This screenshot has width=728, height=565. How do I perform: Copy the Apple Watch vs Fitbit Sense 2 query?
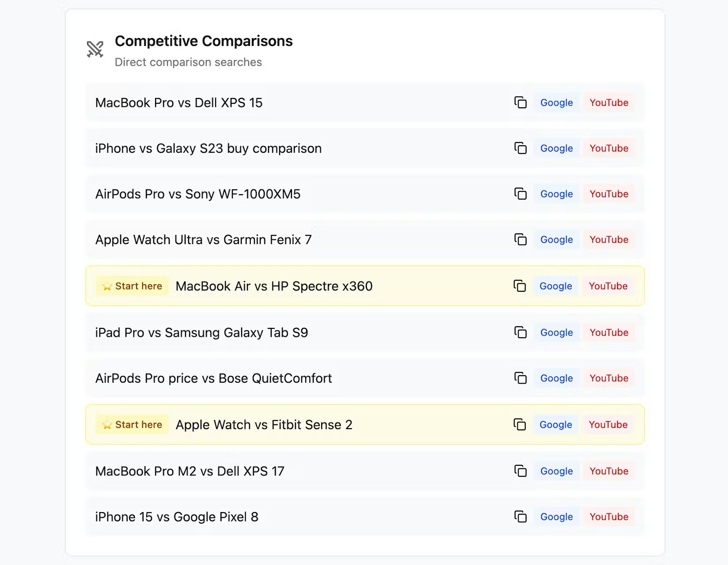click(520, 425)
